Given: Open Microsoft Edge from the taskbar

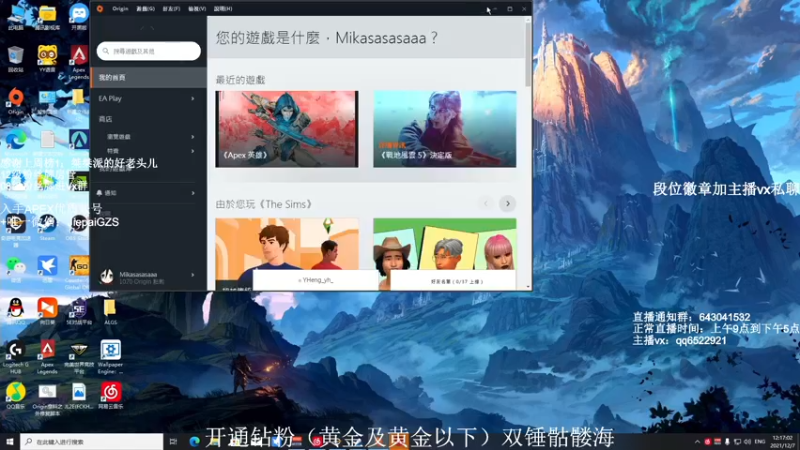Looking at the screenshot, I should click(194, 441).
